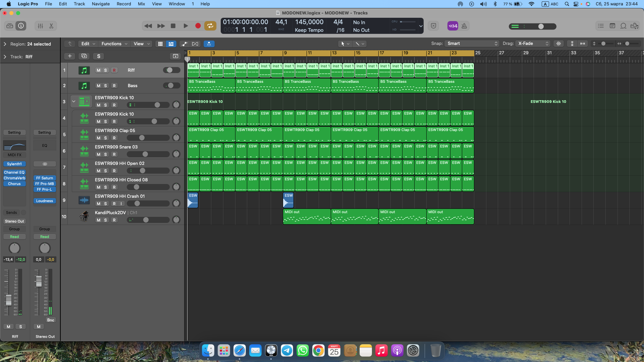Rewind the playhead
This screenshot has height=362, width=644.
(148, 26)
